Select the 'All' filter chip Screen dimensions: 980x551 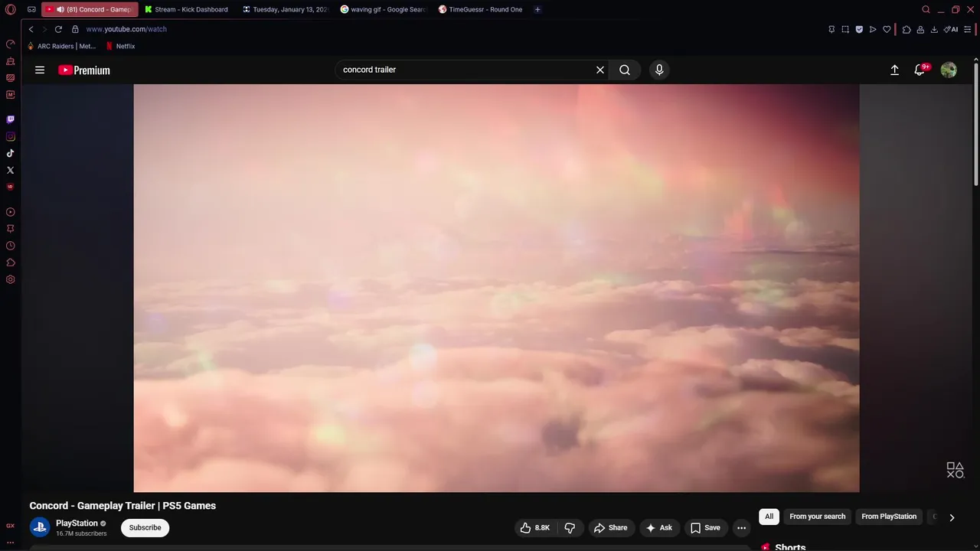[x=769, y=517]
